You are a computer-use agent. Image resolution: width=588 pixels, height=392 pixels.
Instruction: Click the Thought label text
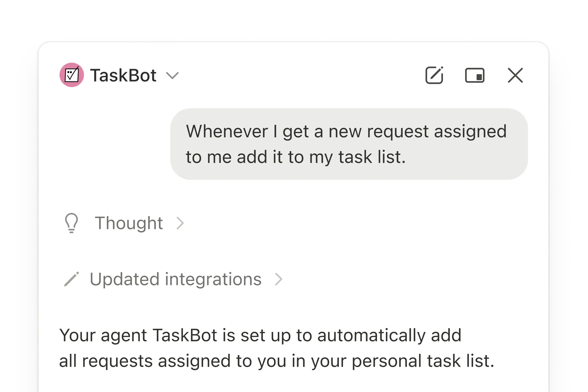click(x=128, y=223)
